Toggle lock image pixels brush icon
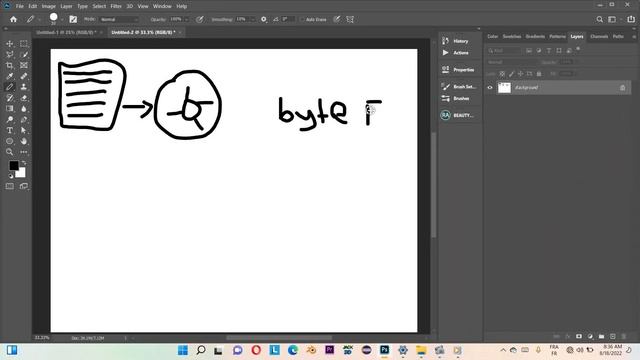The image size is (640, 360). 511,74
